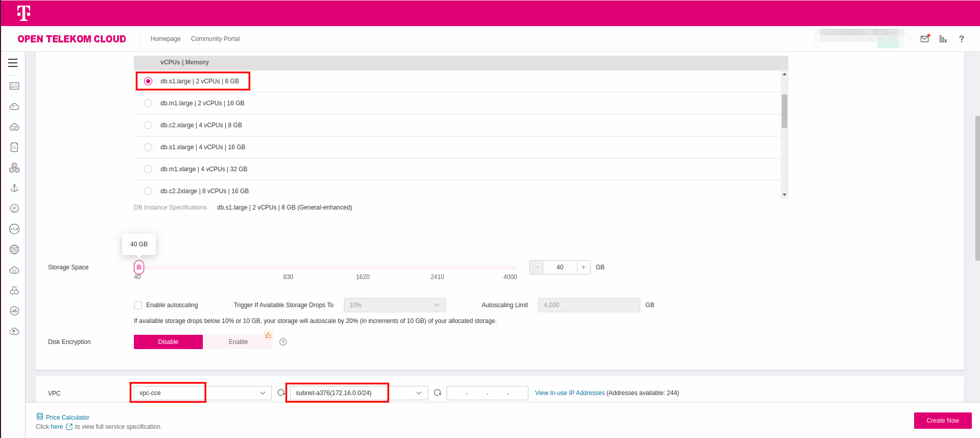Open the storage trigger 10% dropdown

pos(394,305)
